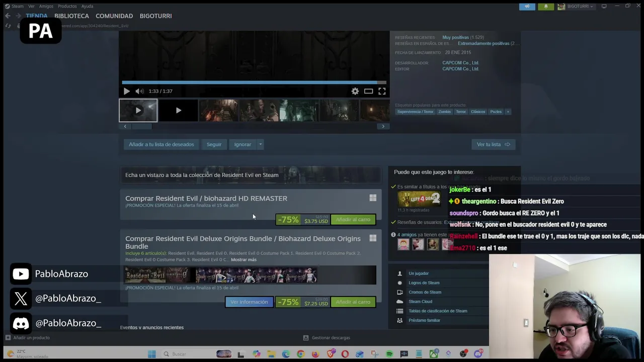Select the first highlighted video thumbnail
The width and height of the screenshot is (644, 362).
click(x=138, y=111)
